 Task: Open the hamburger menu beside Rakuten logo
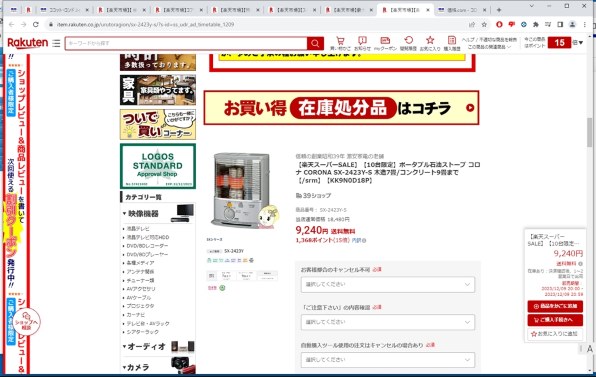pyautogui.click(x=56, y=43)
